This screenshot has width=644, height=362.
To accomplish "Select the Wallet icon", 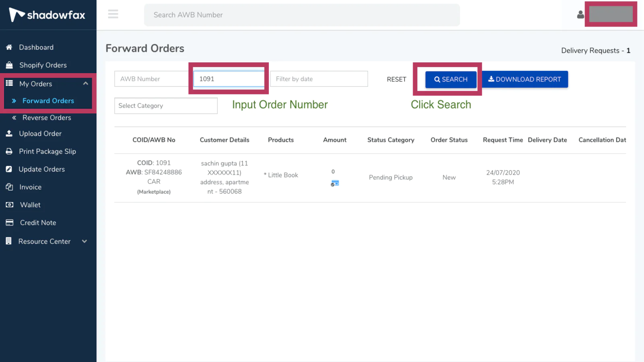I will click(9, 205).
